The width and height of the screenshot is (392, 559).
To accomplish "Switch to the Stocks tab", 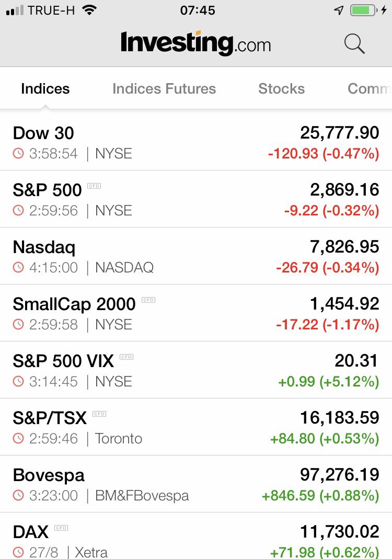I will point(282,88).
